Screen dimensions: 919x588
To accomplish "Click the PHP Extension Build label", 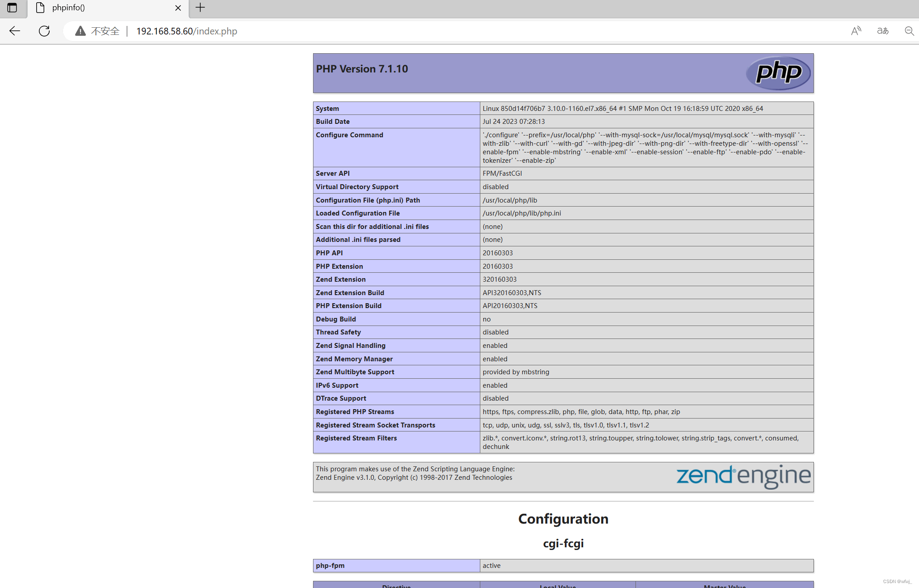I will (348, 306).
